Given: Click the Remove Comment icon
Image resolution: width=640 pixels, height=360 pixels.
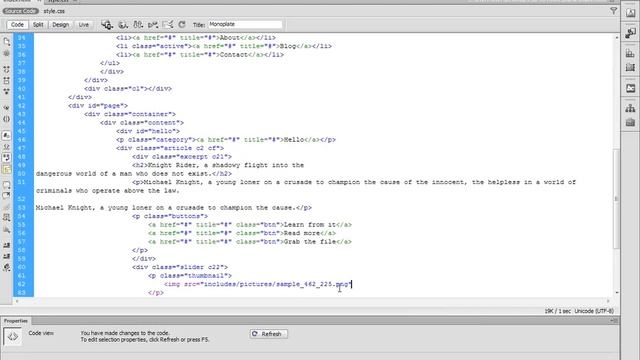Looking at the screenshot, I should 7,196.
